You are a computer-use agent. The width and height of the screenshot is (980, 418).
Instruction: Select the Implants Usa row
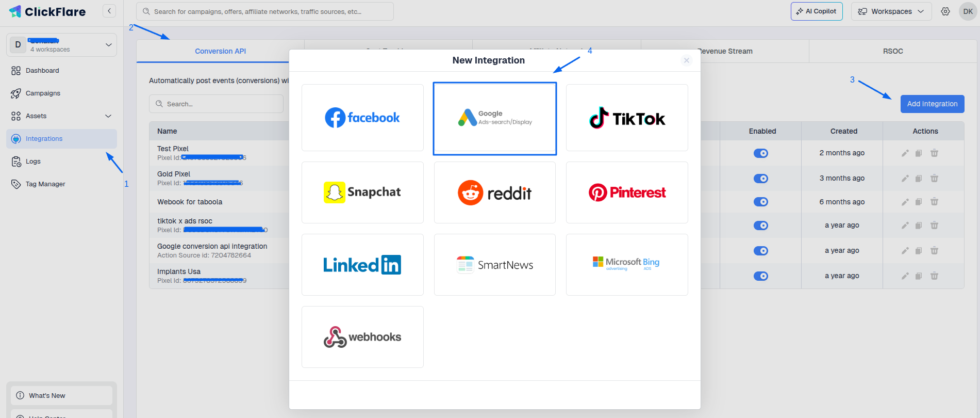pos(179,271)
